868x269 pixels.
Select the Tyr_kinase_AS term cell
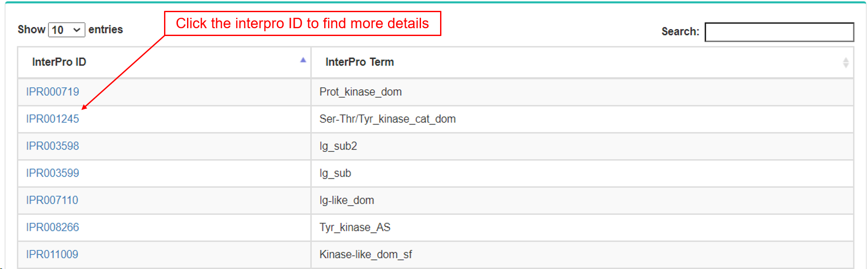(x=355, y=227)
